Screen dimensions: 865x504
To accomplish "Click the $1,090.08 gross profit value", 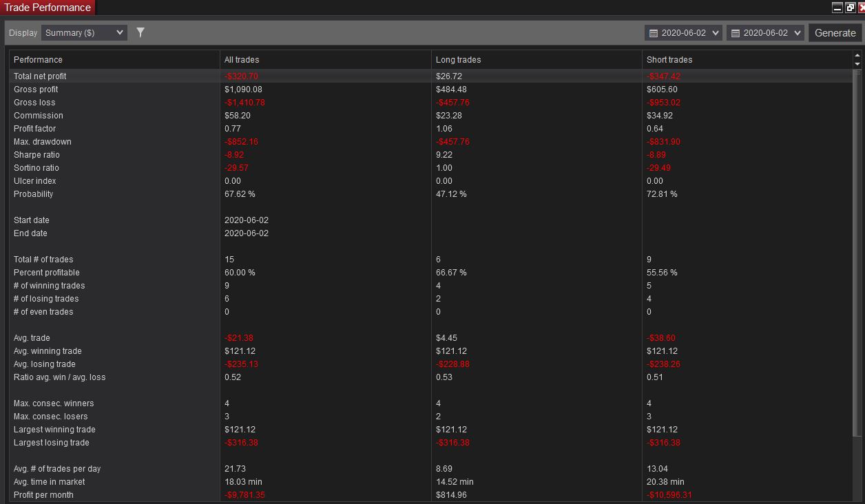I will click(x=243, y=90).
